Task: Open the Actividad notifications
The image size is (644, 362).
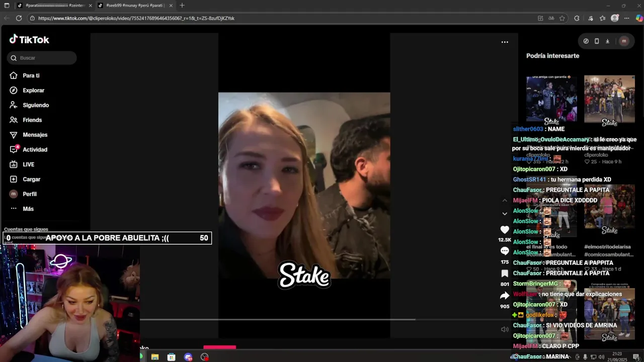Action: click(35, 149)
